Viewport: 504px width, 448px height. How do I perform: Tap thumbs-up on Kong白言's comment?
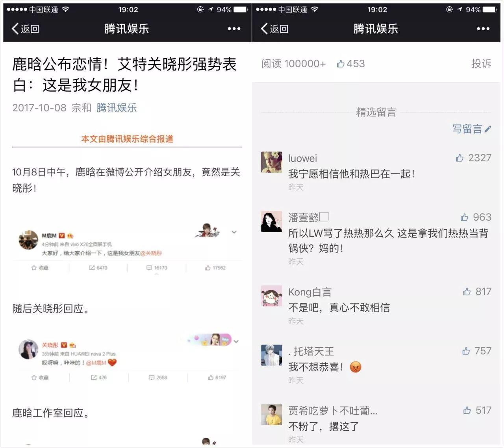pos(467,292)
